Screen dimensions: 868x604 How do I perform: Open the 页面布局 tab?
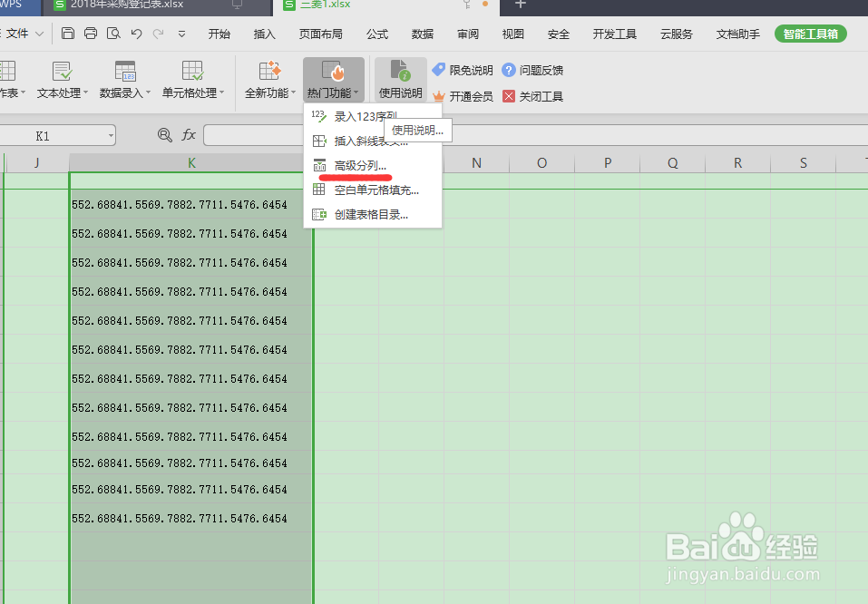pyautogui.click(x=320, y=34)
